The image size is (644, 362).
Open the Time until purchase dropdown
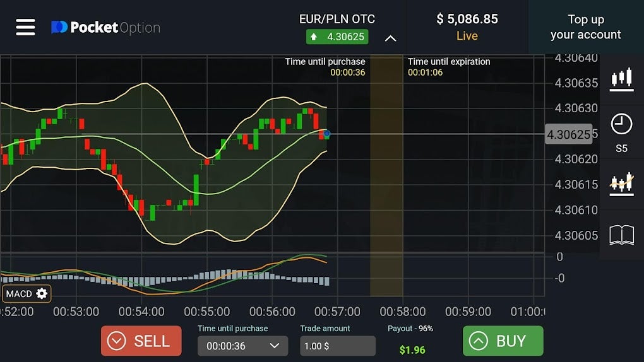tap(242, 346)
